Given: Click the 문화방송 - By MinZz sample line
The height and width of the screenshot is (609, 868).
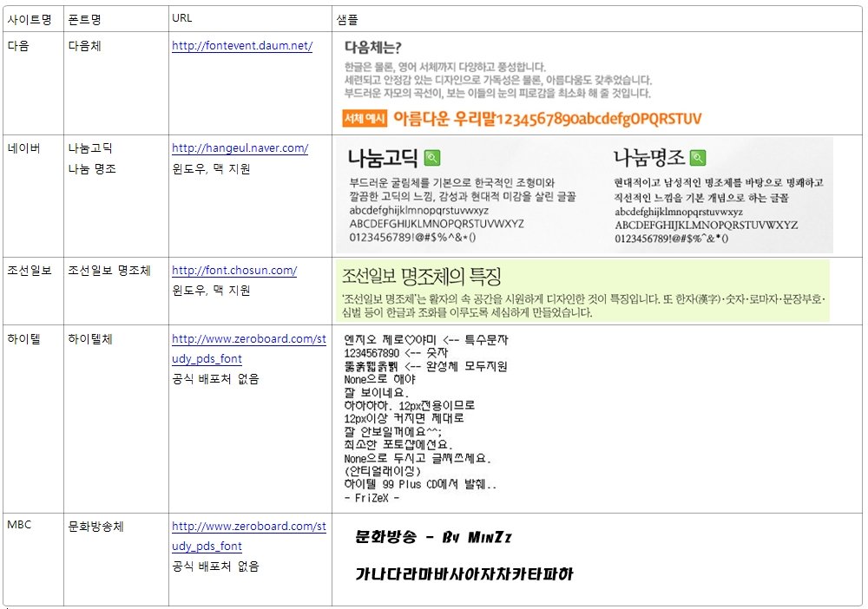Looking at the screenshot, I should (x=433, y=537).
